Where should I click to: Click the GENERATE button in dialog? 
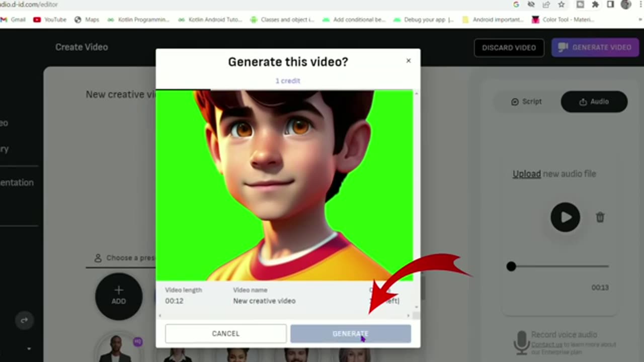[x=351, y=334]
